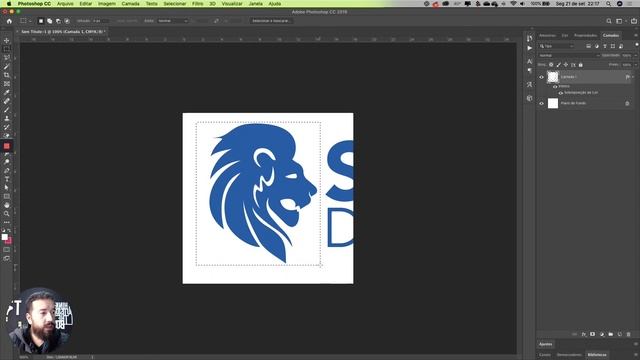Click the Share icon at top right
This screenshot has height=360, width=640.
click(x=634, y=21)
